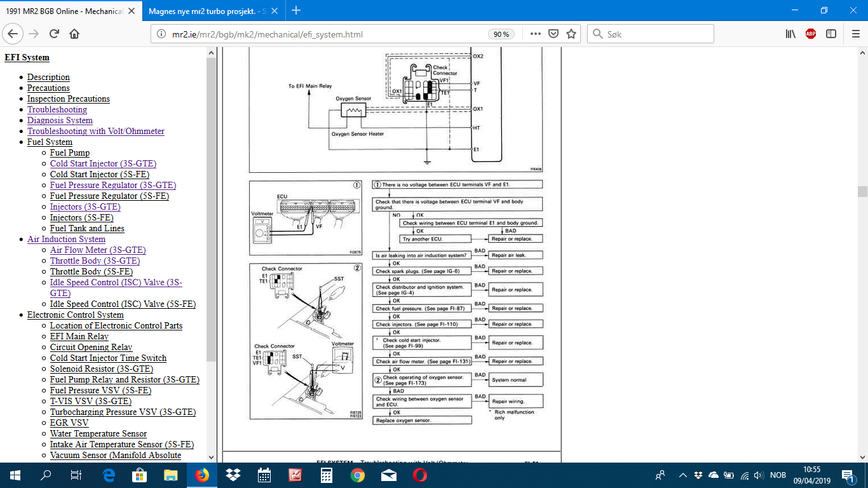Open the Adblock Plus extension icon
The image size is (868, 488).
click(x=810, y=34)
